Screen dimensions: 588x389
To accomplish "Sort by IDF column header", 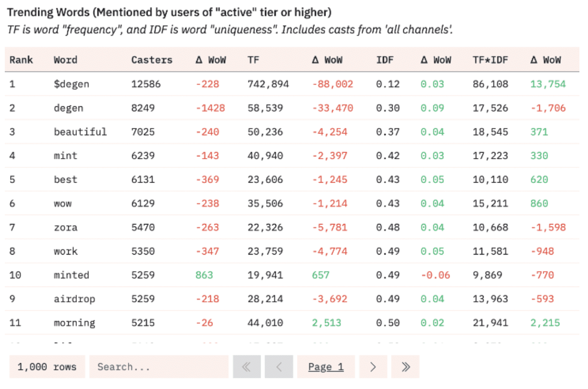I will [385, 60].
